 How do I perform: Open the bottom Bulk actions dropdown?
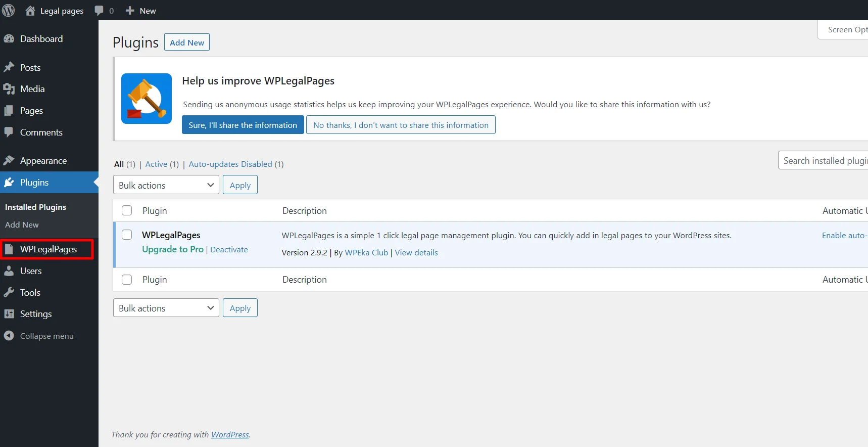coord(166,308)
